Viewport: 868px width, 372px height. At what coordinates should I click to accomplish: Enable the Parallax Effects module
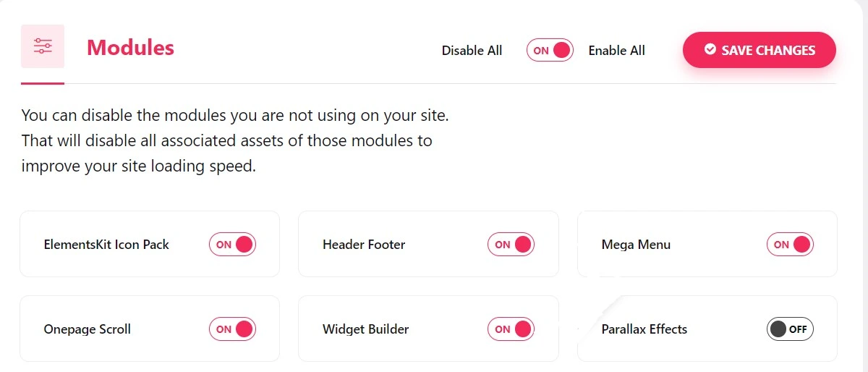click(790, 329)
